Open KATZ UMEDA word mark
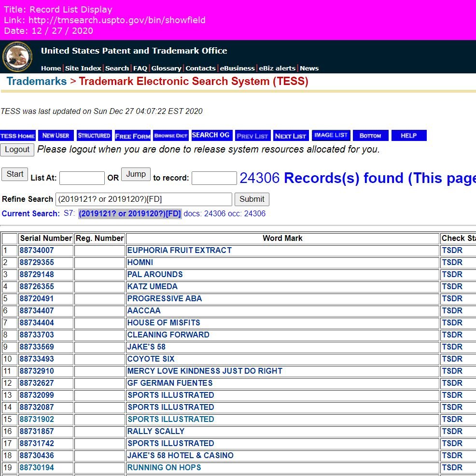 (x=153, y=287)
